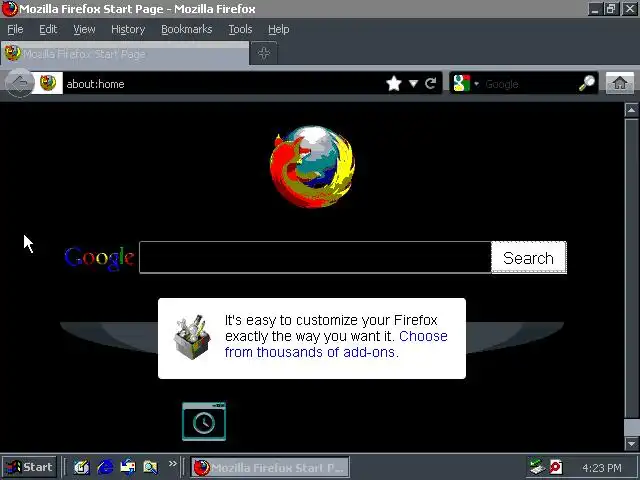This screenshot has height=480, width=640.
Task: Click the vertical scrollbar track
Action: click(x=631, y=267)
